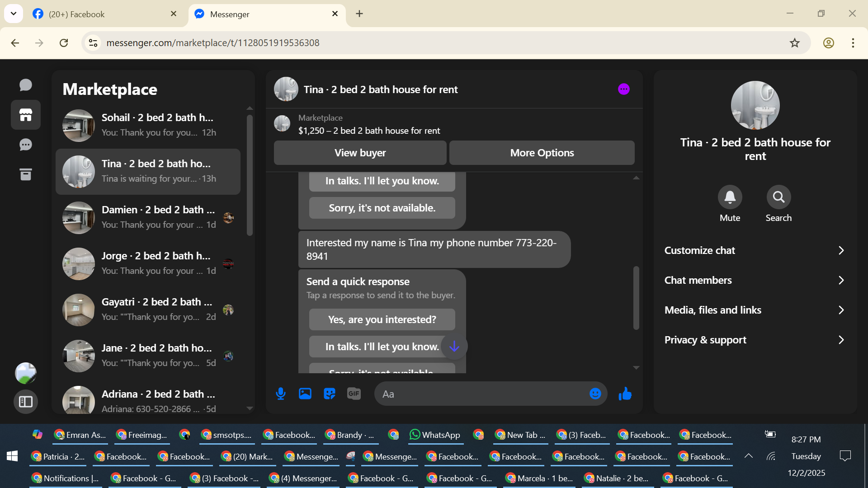Open the Sohail conversation in list
Image resolution: width=868 pixels, height=488 pixels.
(149, 125)
